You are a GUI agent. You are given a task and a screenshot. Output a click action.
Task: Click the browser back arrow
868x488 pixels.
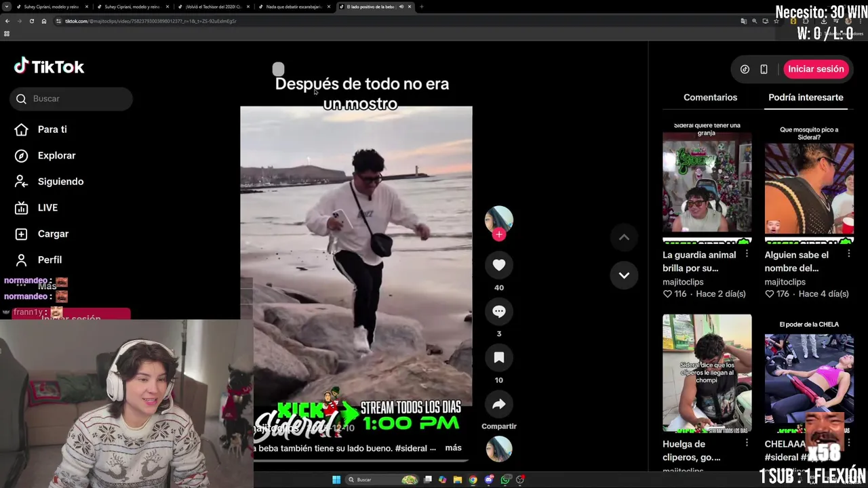[x=7, y=21]
